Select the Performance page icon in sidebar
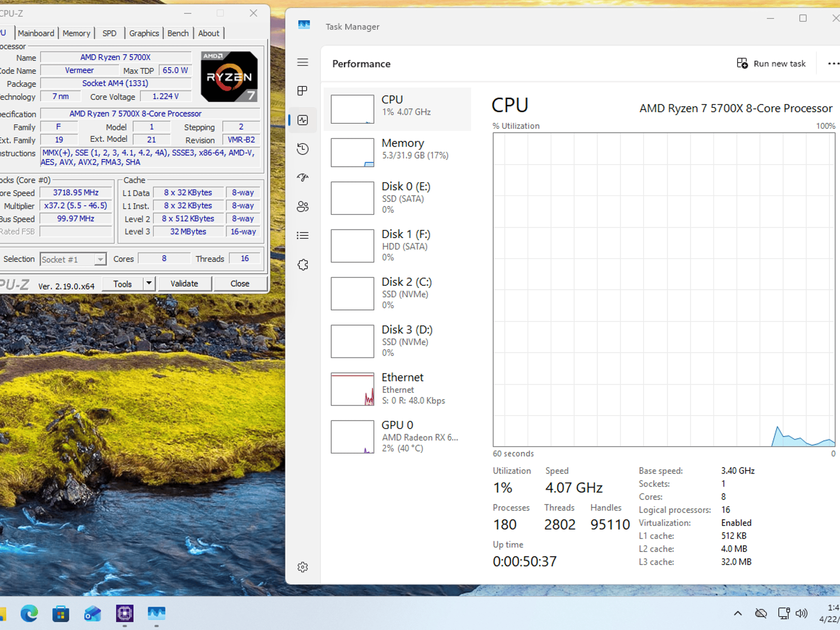This screenshot has width=840, height=630. click(x=303, y=120)
